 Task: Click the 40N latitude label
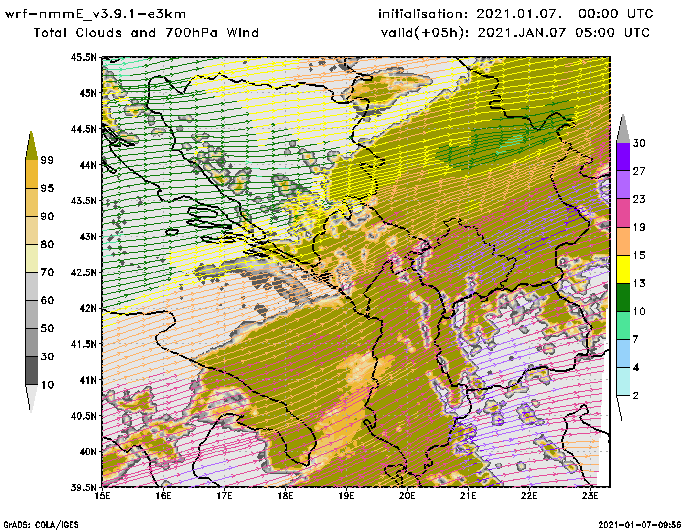(x=88, y=451)
